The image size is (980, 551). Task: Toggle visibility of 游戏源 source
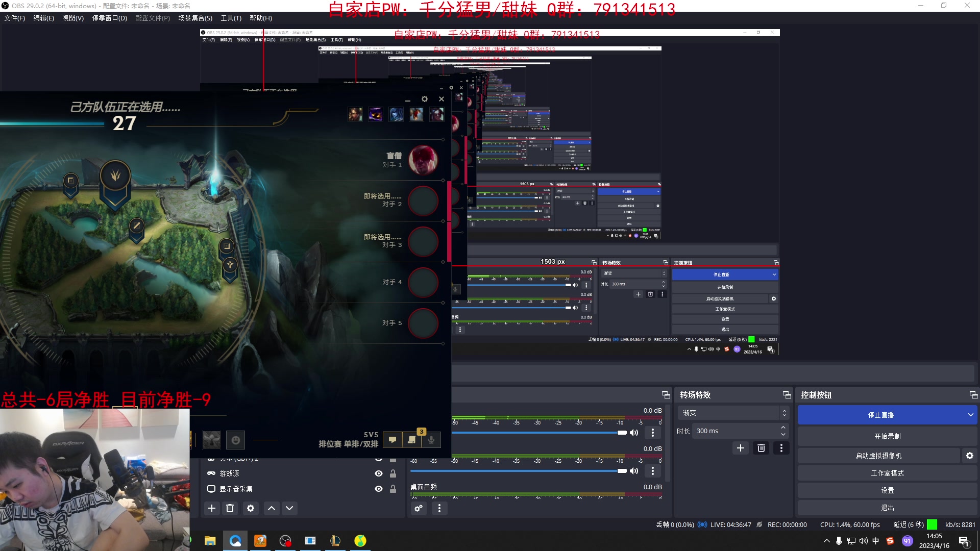(379, 473)
